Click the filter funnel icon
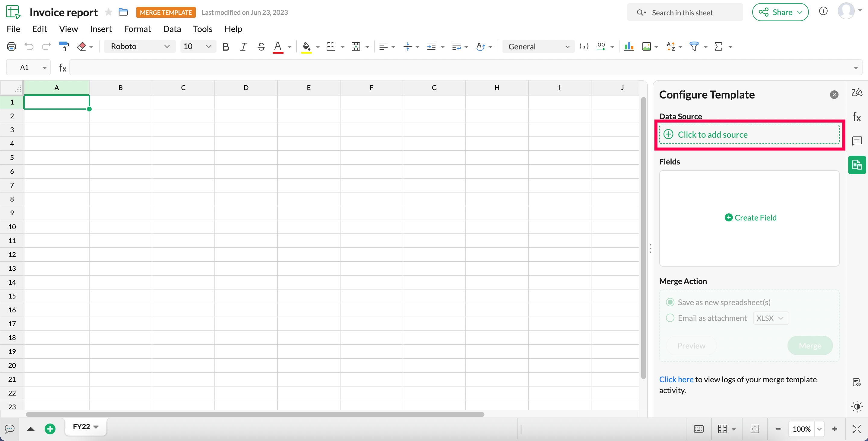 (x=694, y=46)
